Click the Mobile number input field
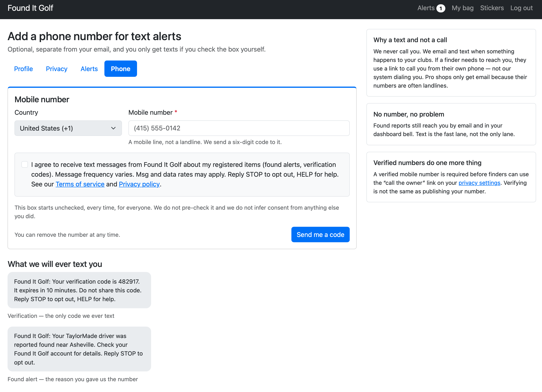Screen dimensions: 542x392 (239, 128)
